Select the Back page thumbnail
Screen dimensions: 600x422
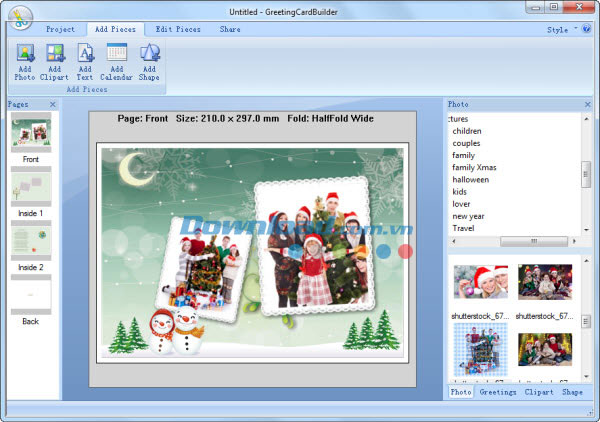[x=30, y=298]
